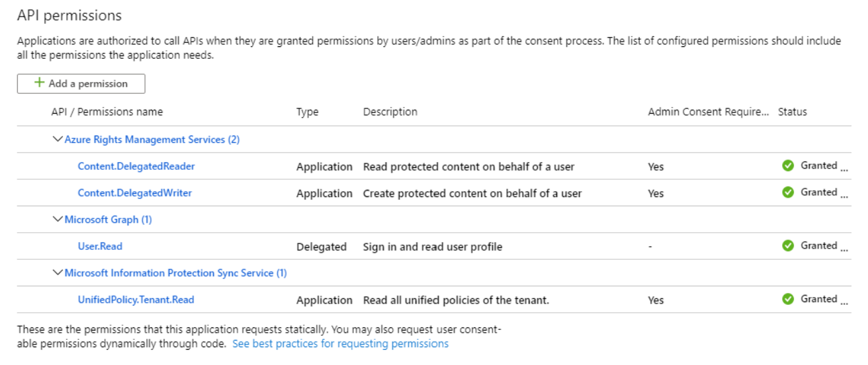This screenshot has width=868, height=365.
Task: Click green Granted checkmark for Content.DelegatedWriter
Action: click(x=788, y=192)
